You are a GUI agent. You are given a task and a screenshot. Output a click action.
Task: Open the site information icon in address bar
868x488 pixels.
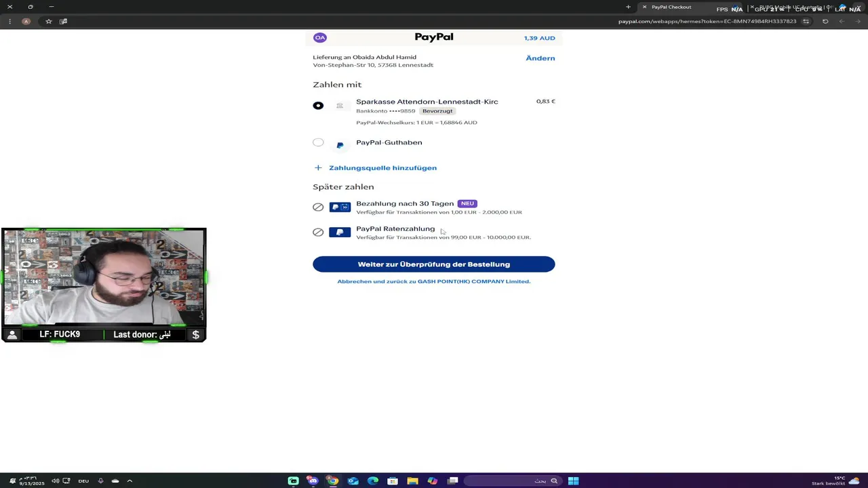(806, 21)
